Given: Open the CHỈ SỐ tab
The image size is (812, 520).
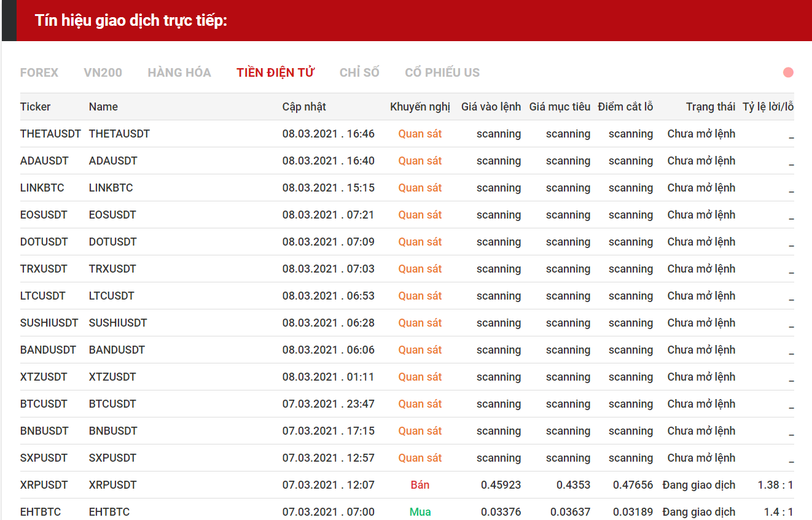Looking at the screenshot, I should [x=360, y=72].
